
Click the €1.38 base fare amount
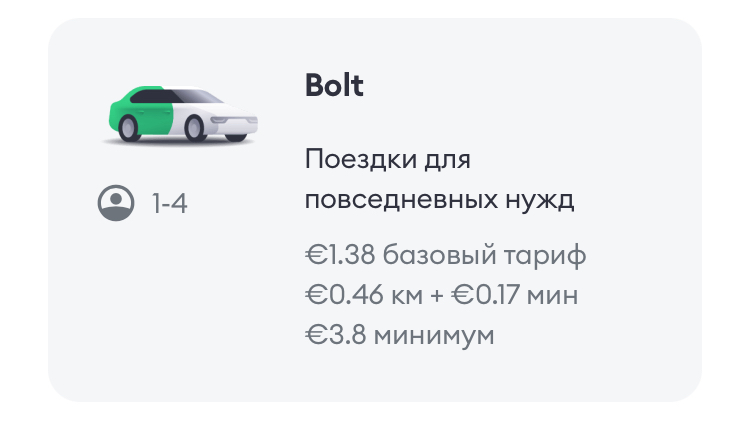point(340,254)
